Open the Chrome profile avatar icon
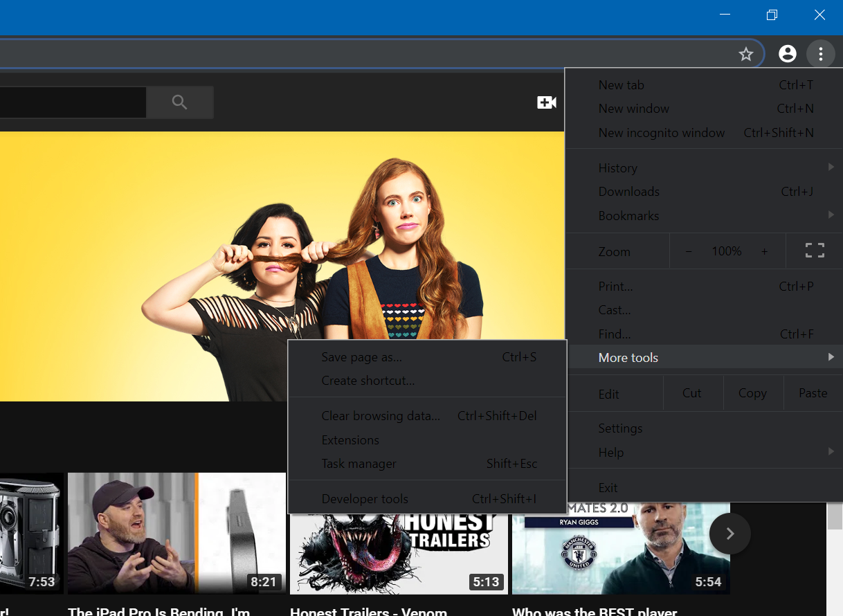 click(787, 54)
